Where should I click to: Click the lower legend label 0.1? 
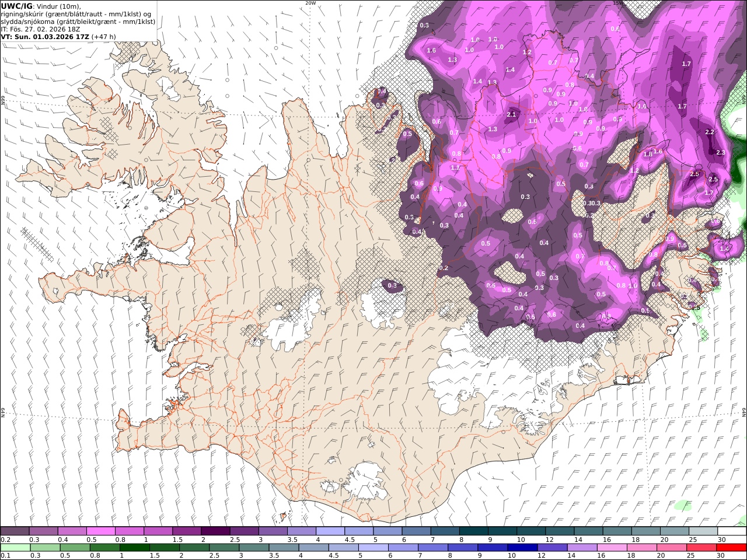(x=5, y=556)
